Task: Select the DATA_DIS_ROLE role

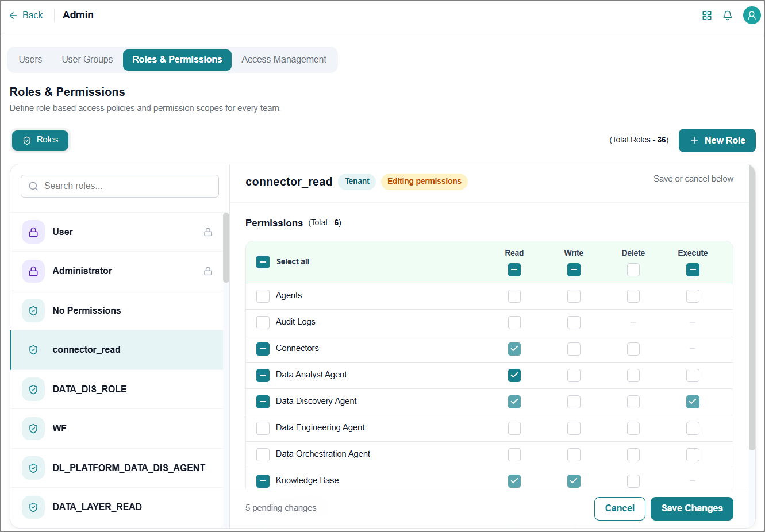Action: (x=117, y=389)
